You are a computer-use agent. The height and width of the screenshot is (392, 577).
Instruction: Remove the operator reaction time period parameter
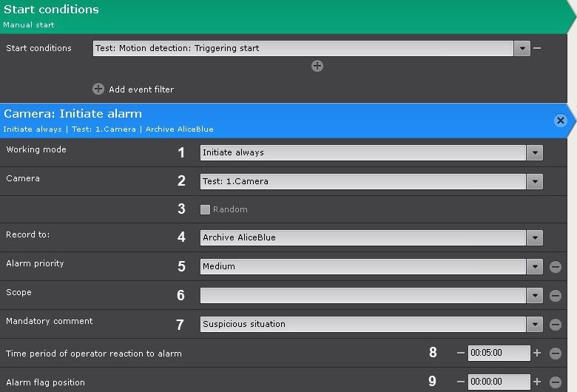click(x=556, y=354)
